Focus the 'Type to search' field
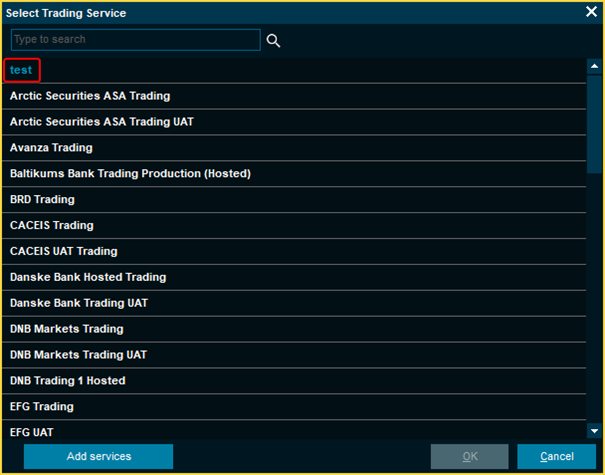 (x=136, y=40)
